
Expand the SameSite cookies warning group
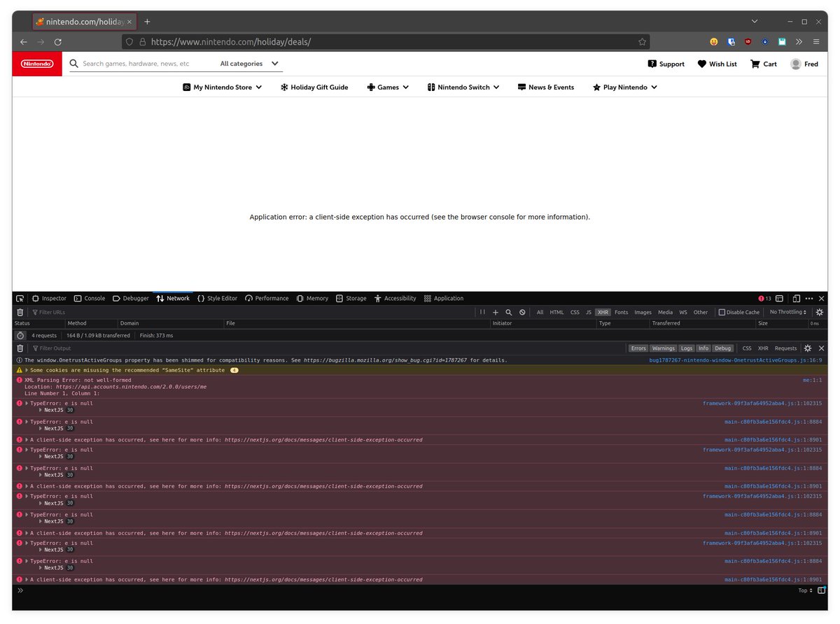[27, 370]
